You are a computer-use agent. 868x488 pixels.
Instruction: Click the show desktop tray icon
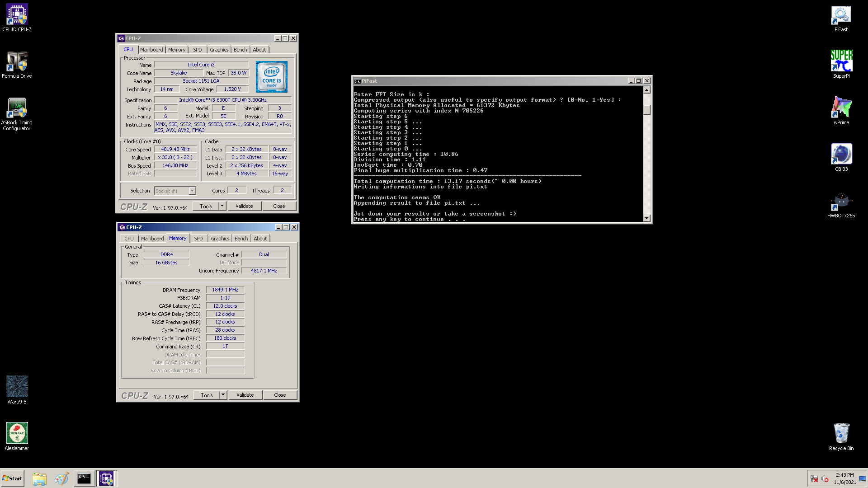click(x=863, y=479)
